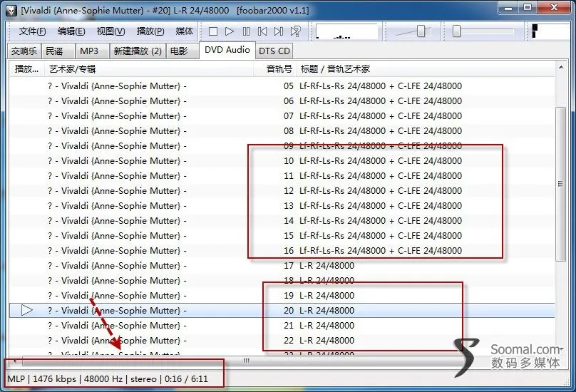Select track 11 row
The image size is (576, 392).
click(282, 176)
